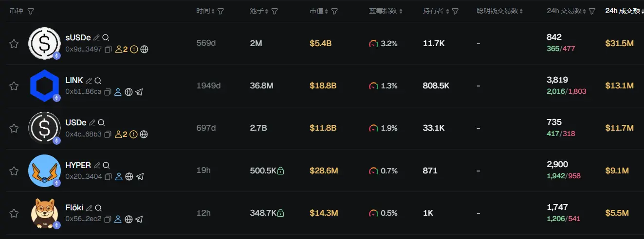Click the LINK blue hexagon logo
The image size is (644, 239).
[x=45, y=86]
